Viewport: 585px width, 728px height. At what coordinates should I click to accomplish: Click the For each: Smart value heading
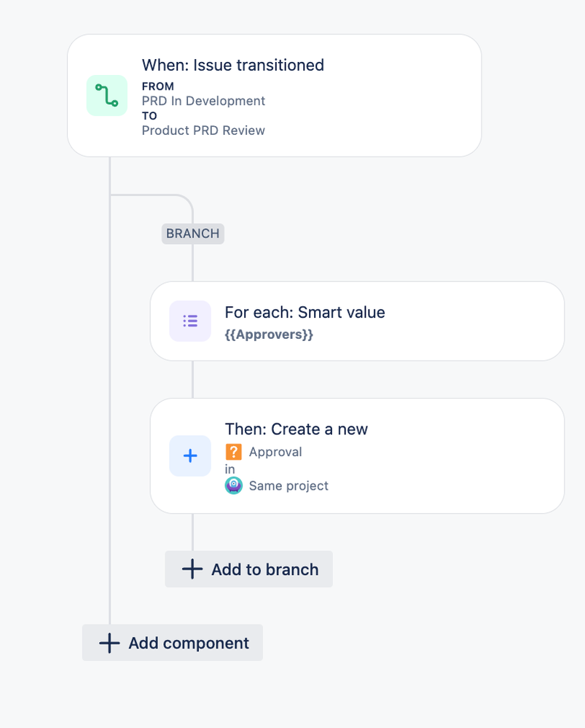point(305,313)
